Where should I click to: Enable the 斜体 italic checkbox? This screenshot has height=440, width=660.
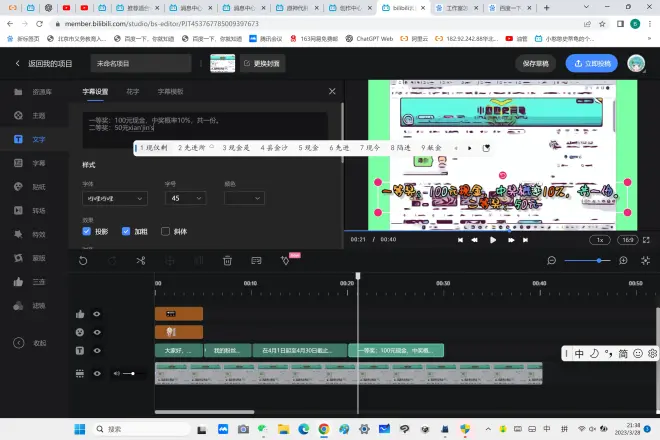(x=166, y=231)
